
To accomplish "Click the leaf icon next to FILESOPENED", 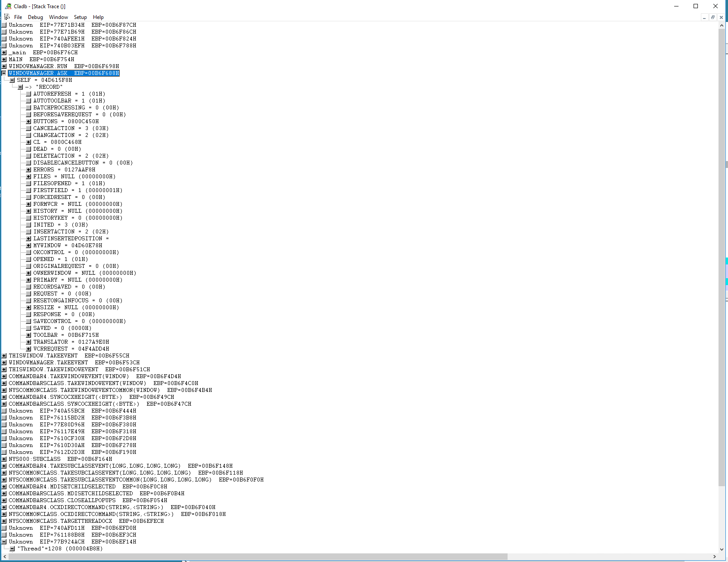I will 28,183.
